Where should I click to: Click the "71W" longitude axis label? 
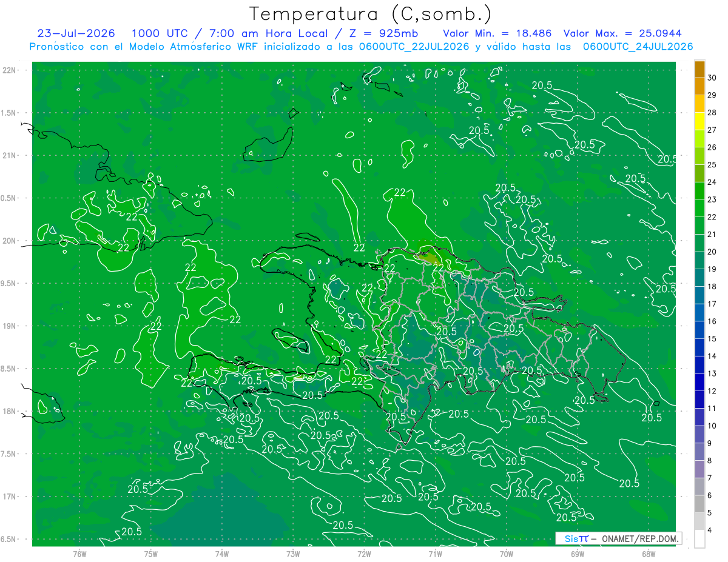pos(435,554)
